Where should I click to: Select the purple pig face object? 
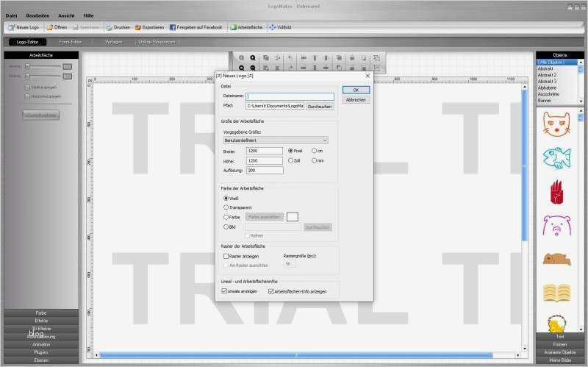pos(557,226)
